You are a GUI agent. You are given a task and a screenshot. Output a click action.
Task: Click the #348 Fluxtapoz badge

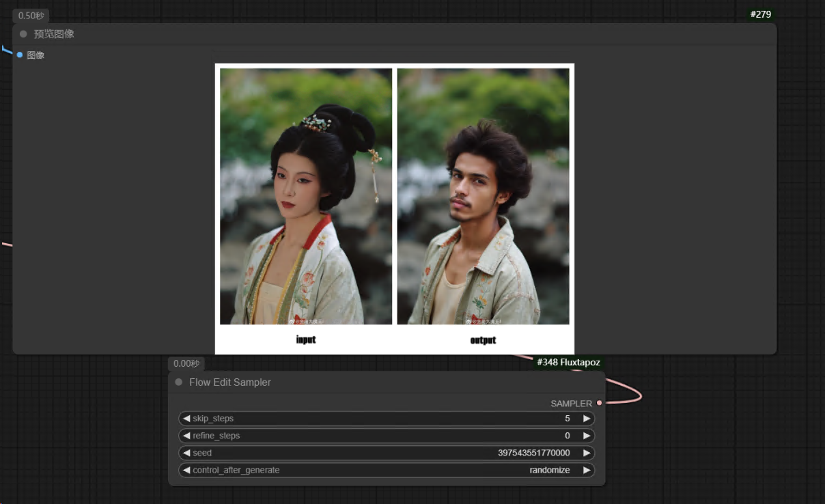coord(568,363)
